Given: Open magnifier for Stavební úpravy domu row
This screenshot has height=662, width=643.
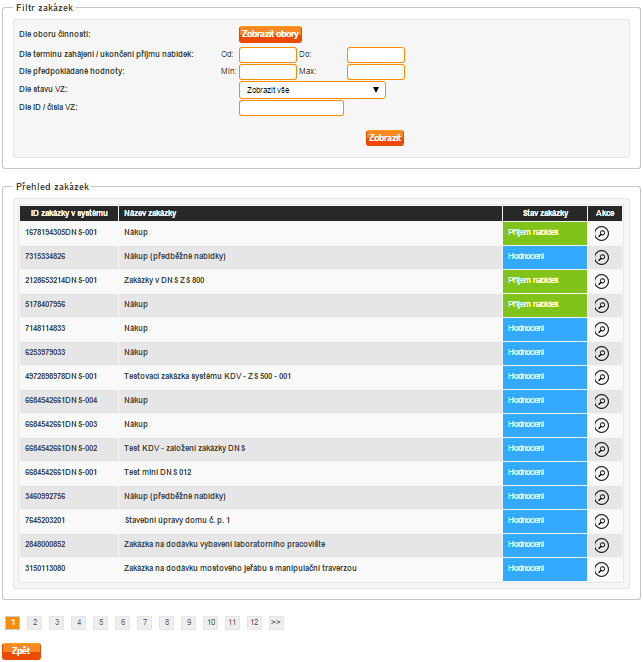Looking at the screenshot, I should click(602, 521).
